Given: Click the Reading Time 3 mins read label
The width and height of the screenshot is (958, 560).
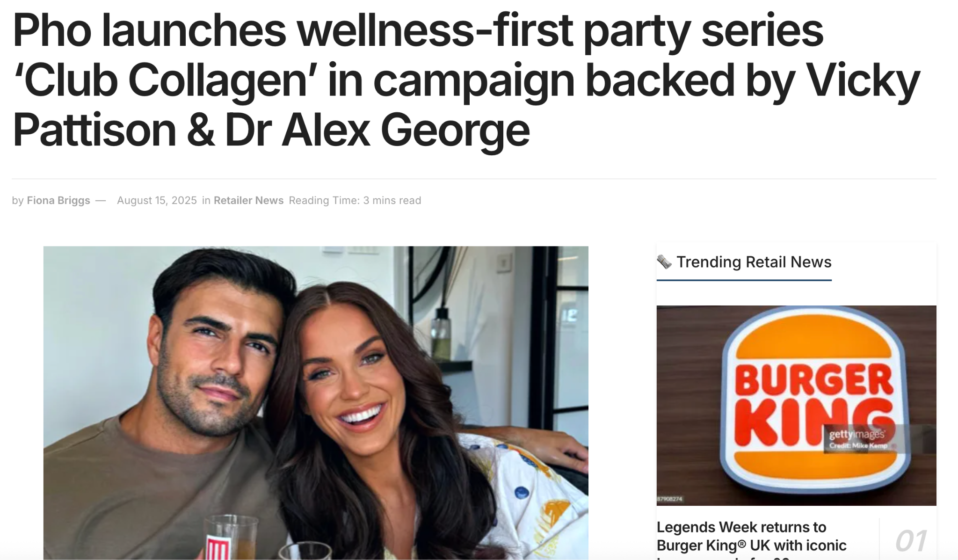Looking at the screenshot, I should pos(355,200).
